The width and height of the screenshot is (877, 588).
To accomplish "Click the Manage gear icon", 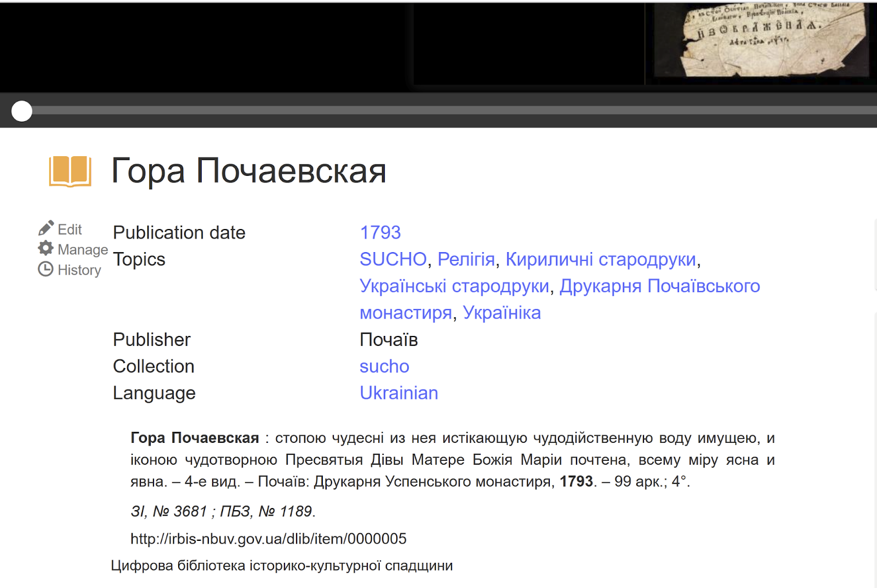I will tap(45, 248).
